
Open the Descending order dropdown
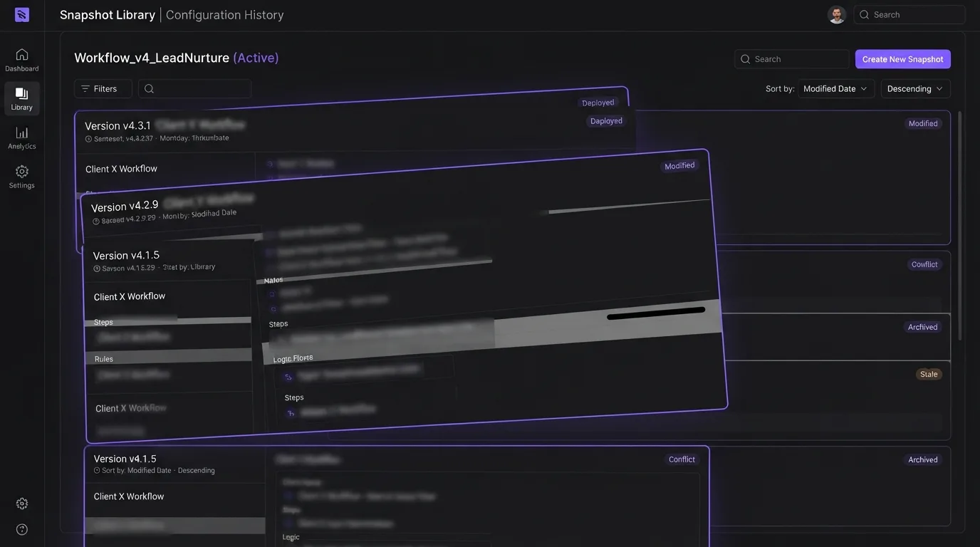click(915, 89)
